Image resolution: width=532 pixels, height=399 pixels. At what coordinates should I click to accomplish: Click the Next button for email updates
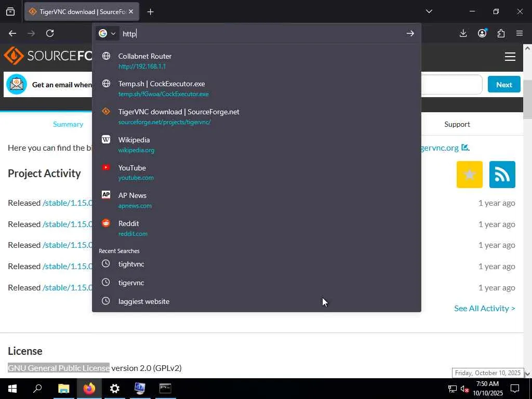tap(504, 85)
